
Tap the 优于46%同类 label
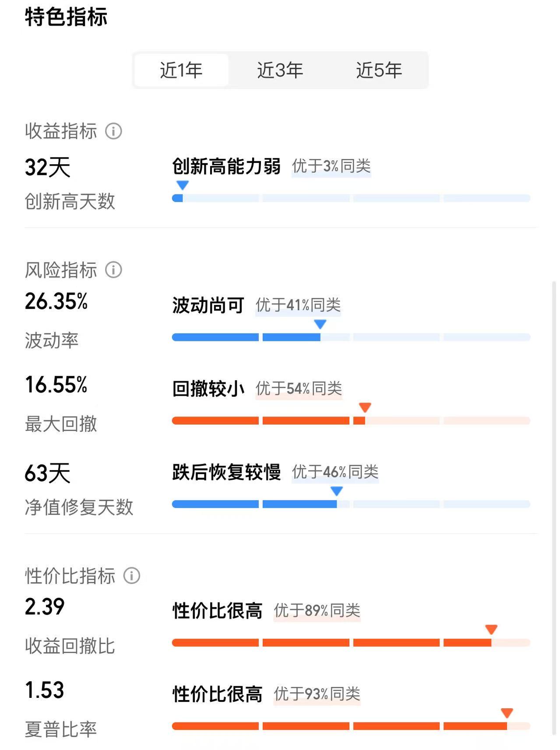click(335, 472)
